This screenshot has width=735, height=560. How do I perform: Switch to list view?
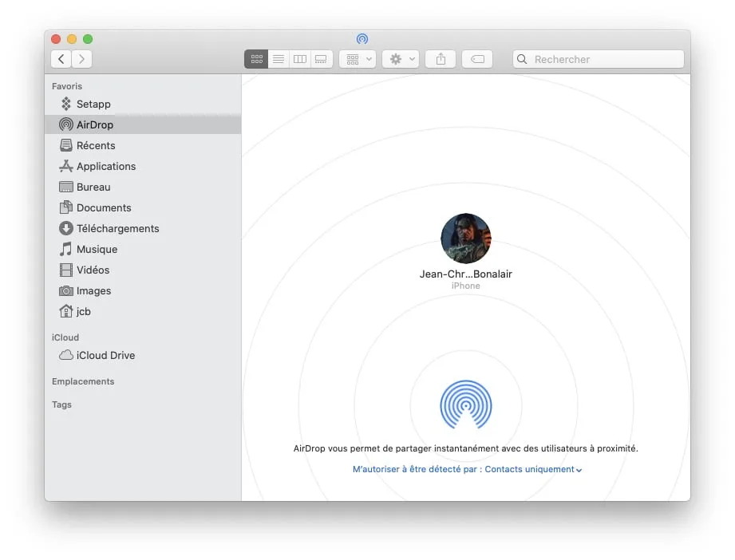click(279, 59)
